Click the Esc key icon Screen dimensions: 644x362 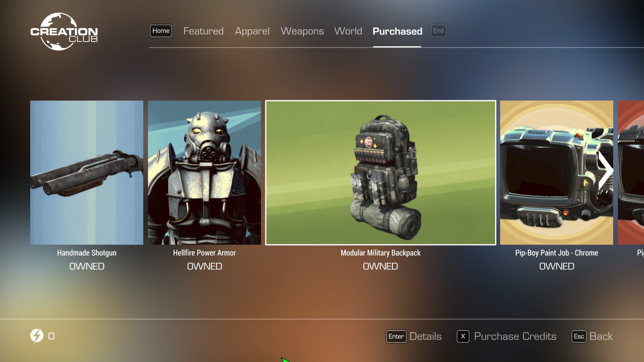coord(579,336)
